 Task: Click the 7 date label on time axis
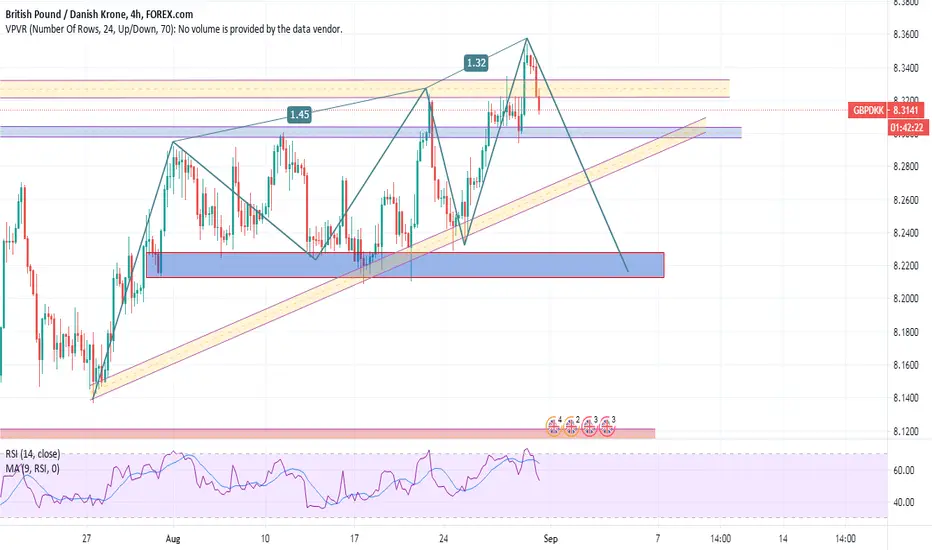click(657, 539)
